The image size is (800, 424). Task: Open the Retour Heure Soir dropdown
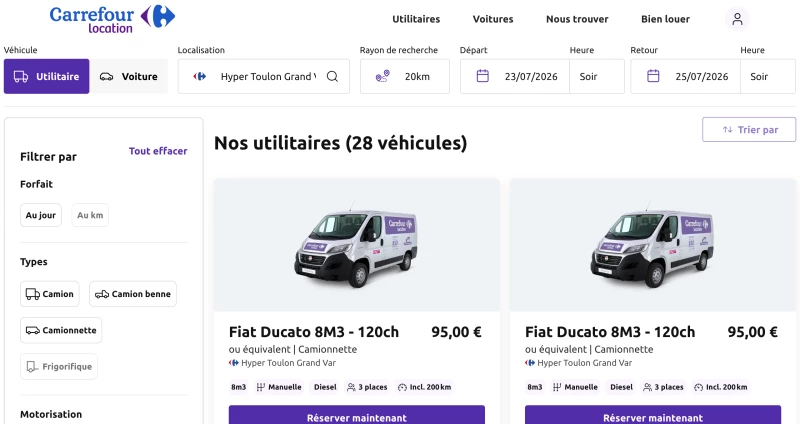[x=768, y=77]
